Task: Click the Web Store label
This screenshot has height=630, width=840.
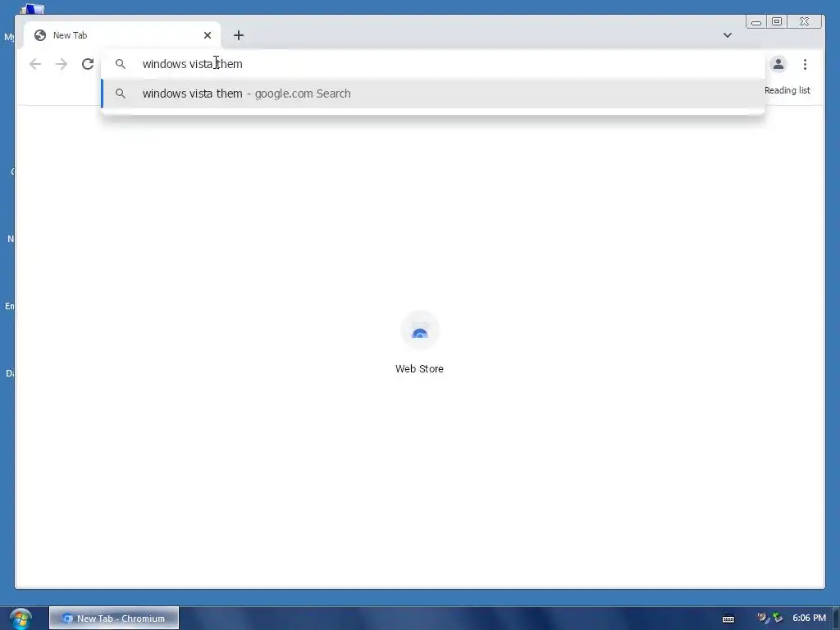Action: tap(419, 369)
